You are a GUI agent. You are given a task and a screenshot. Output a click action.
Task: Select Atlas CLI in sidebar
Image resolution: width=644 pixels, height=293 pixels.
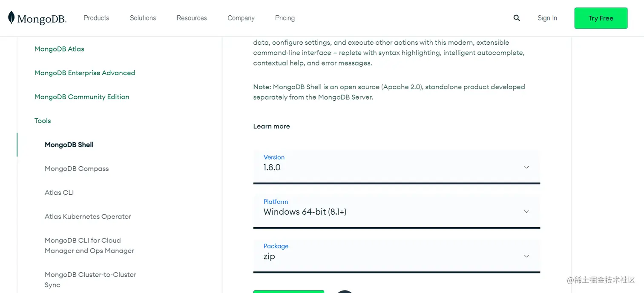[59, 192]
